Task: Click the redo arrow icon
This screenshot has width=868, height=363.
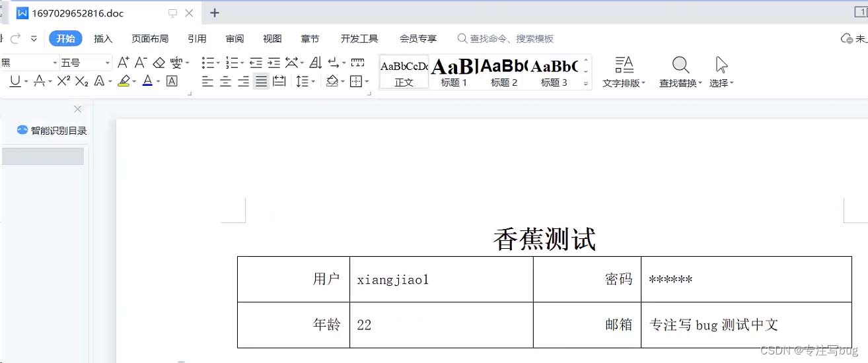Action: 15,39
